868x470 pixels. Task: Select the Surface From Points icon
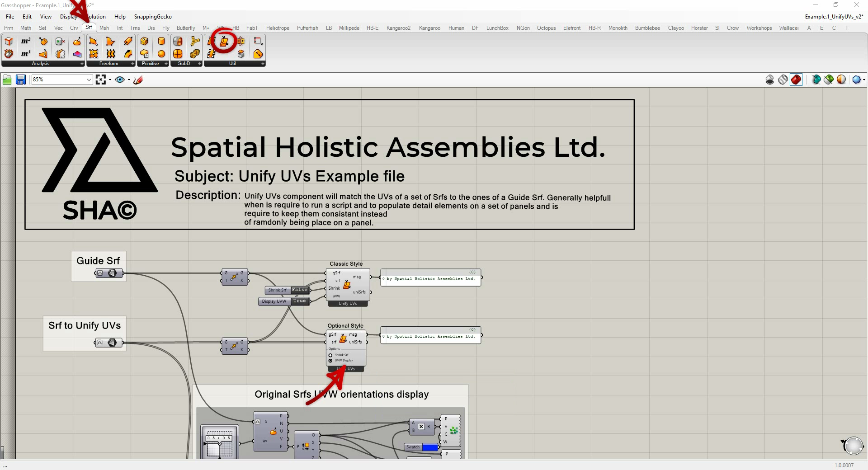pyautogui.click(x=93, y=54)
